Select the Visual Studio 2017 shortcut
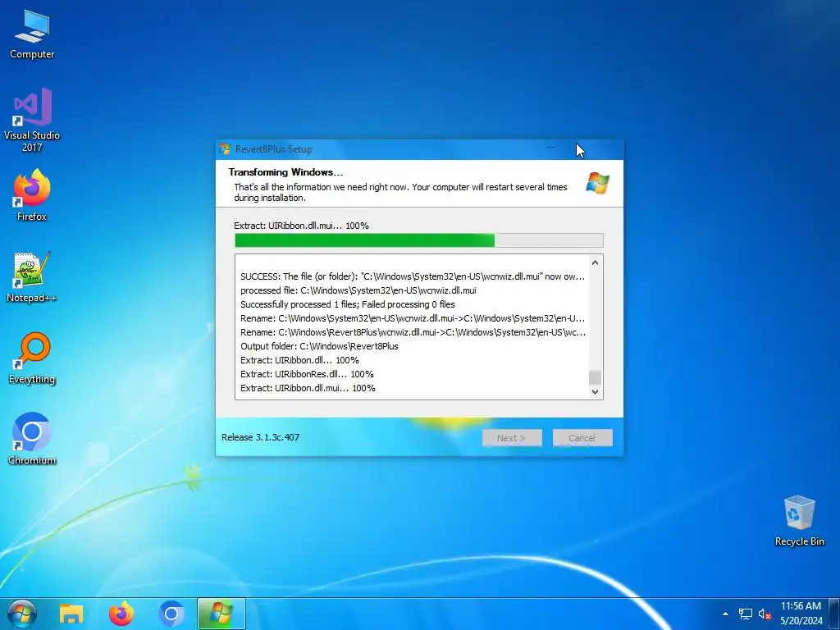 click(x=32, y=120)
